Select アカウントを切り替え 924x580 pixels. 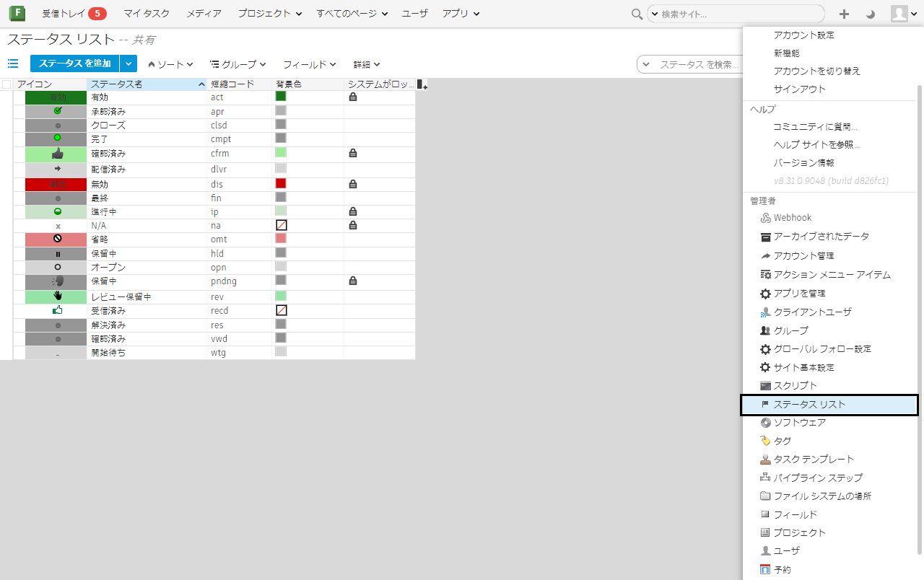coord(816,71)
